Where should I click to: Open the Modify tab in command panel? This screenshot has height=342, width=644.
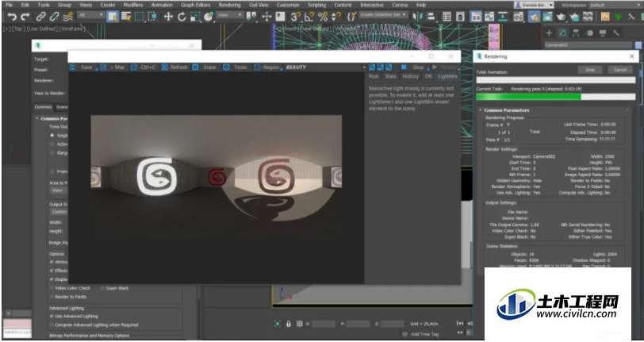(x=562, y=33)
